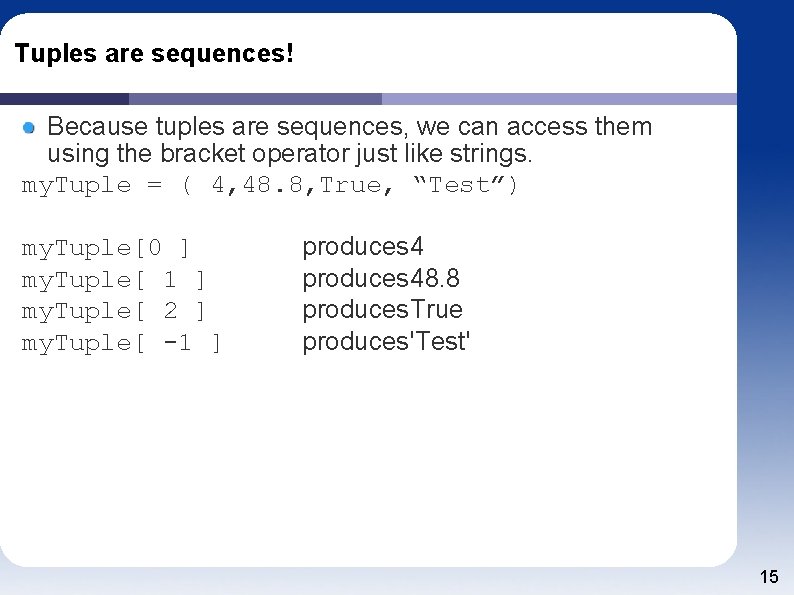Screen dimensions: 794x595
Task: Click the code line my.Tuple[ 1 ]
Action: coord(114,279)
